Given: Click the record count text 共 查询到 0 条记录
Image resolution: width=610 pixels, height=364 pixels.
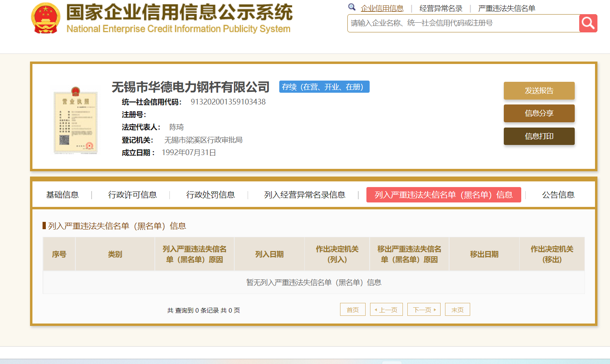Looking at the screenshot, I should coord(193,310).
